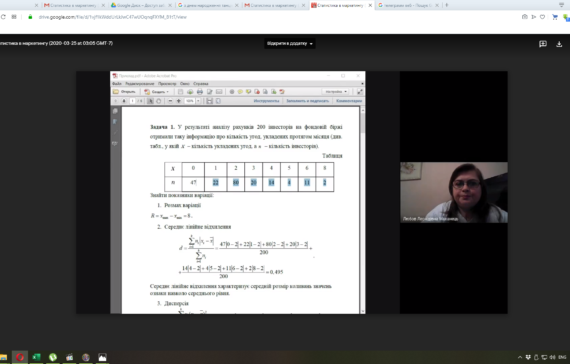This screenshot has height=364, width=570.
Task: Bookmark page using the heart icon
Action: [x=542, y=17]
